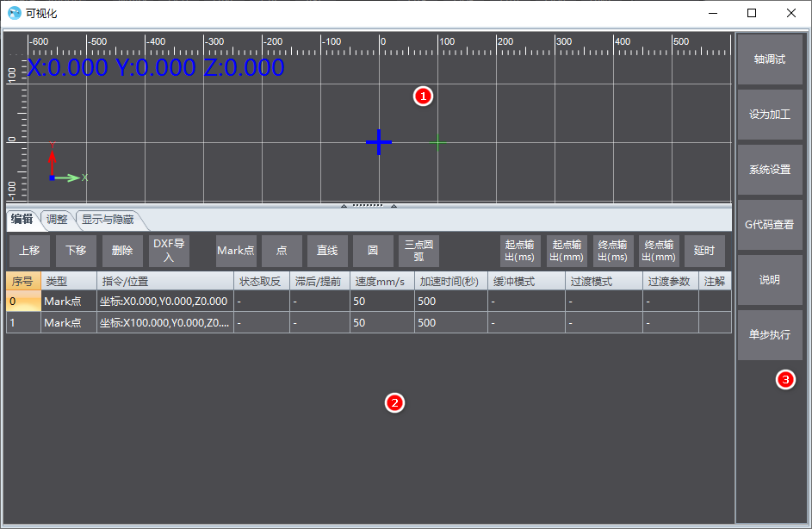This screenshot has width=812, height=529.
Task: Add a 点 point instruction
Action: 282,251
